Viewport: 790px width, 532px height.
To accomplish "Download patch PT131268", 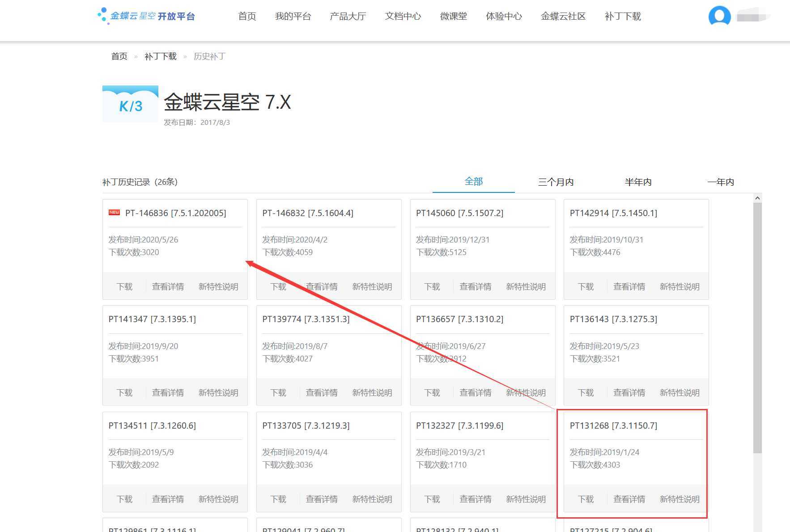I will pyautogui.click(x=586, y=499).
